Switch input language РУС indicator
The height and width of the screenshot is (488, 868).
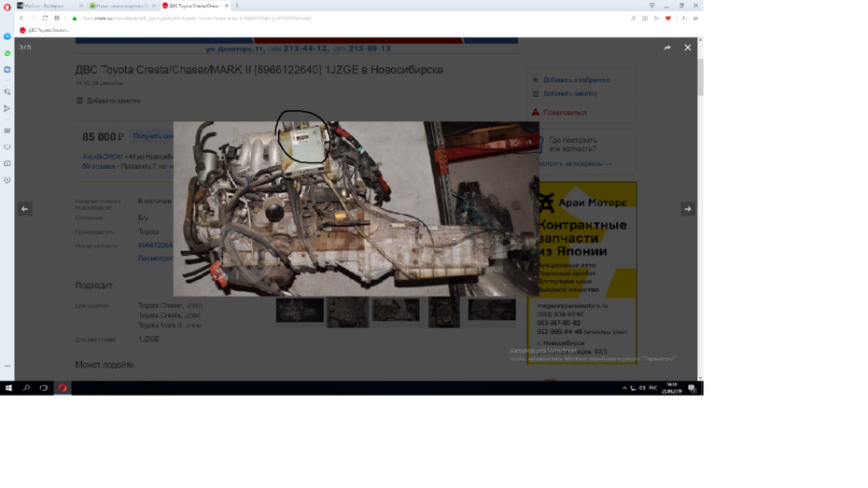tap(653, 388)
